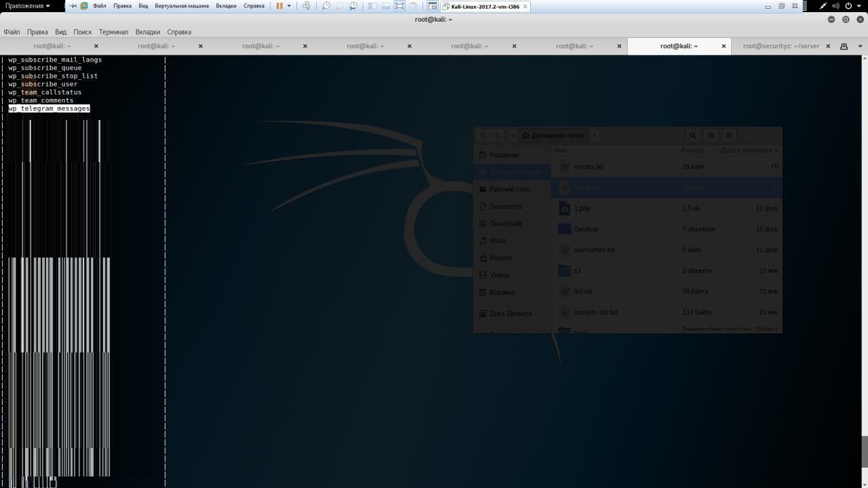Open the terminal Вкладки menu

coord(147,32)
